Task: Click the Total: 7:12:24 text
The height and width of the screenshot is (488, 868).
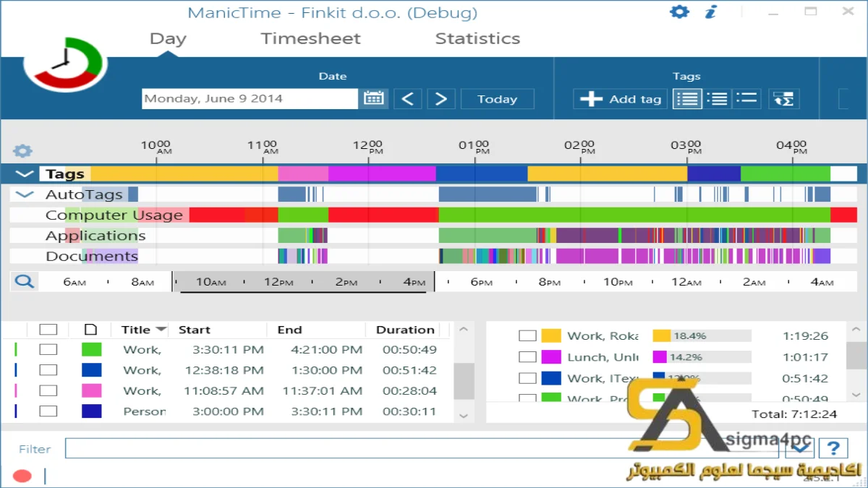Action: click(793, 414)
